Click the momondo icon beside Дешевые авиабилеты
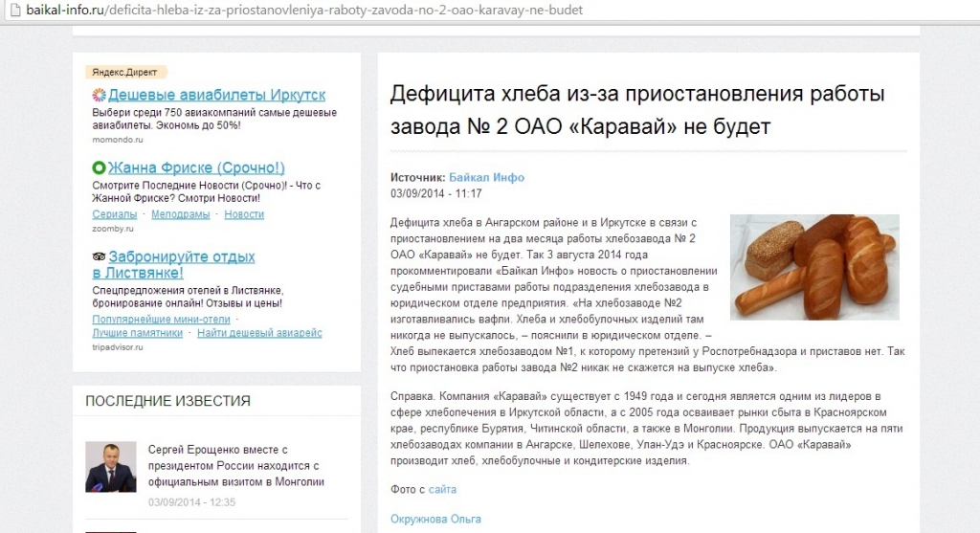The width and height of the screenshot is (980, 533). pyautogui.click(x=99, y=96)
